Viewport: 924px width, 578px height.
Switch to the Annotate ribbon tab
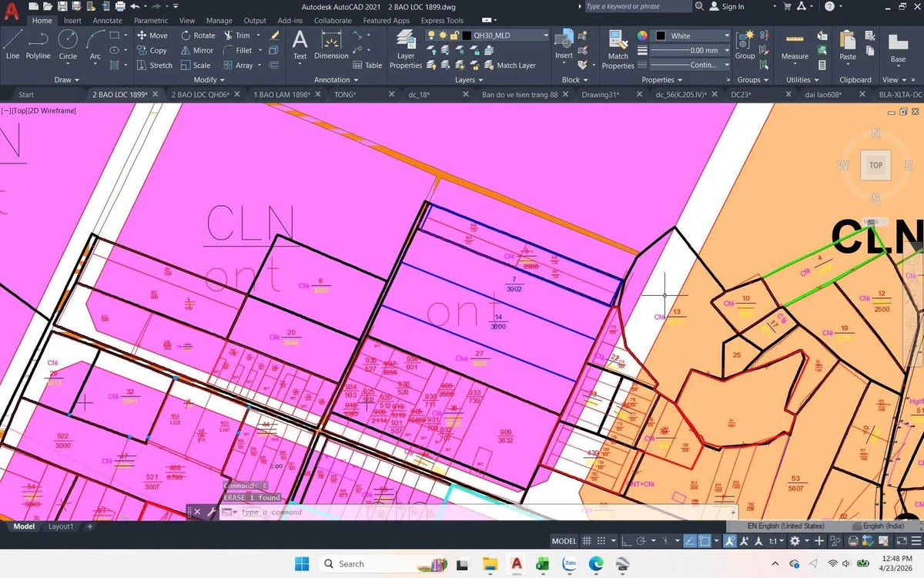coord(108,21)
